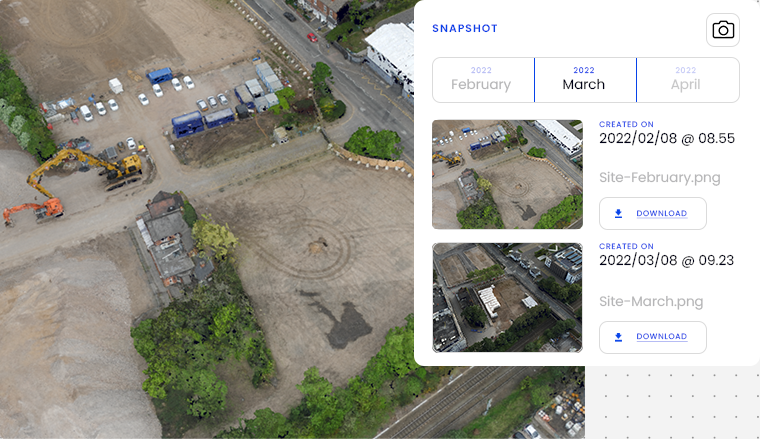Download the Site-March.png snapshot
The width and height of the screenshot is (760, 439).
point(652,337)
